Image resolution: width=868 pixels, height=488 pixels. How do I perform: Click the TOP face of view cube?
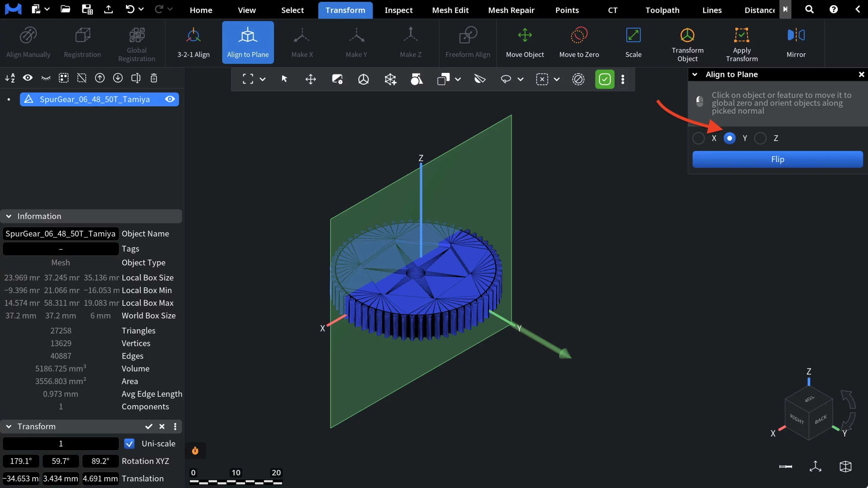(x=809, y=399)
